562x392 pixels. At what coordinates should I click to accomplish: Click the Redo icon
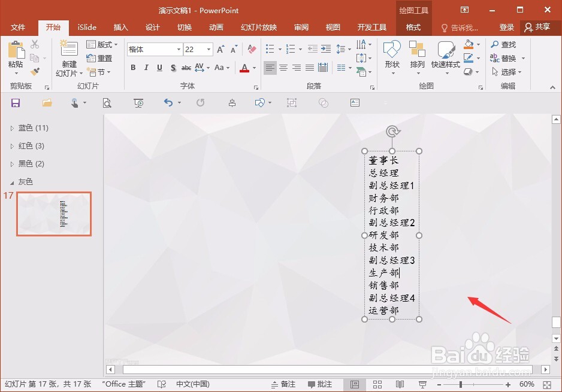[x=200, y=103]
